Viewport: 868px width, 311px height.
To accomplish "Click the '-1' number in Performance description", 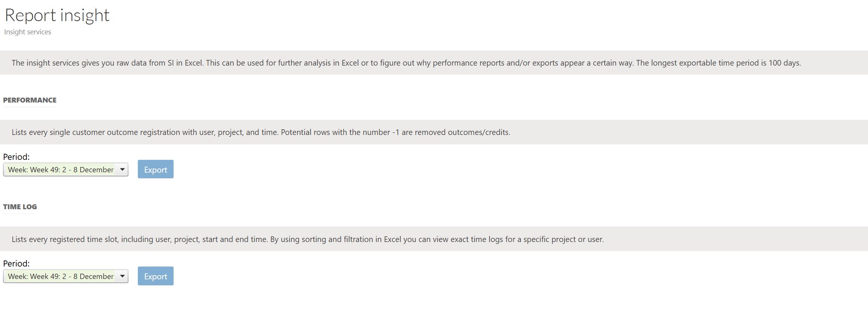I will pyautogui.click(x=395, y=132).
